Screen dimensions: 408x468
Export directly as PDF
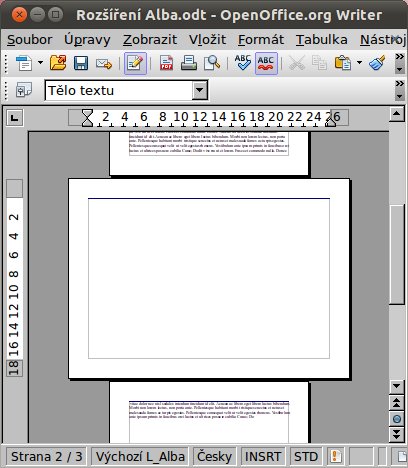tap(166, 63)
